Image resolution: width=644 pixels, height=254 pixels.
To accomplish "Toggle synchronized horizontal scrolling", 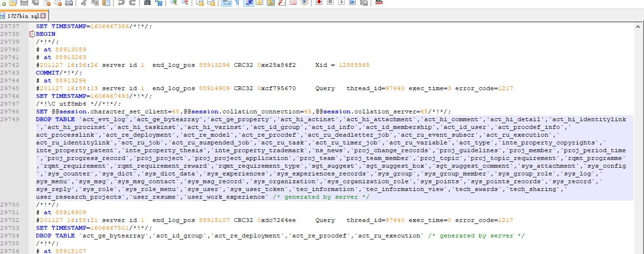I will 211,2.
